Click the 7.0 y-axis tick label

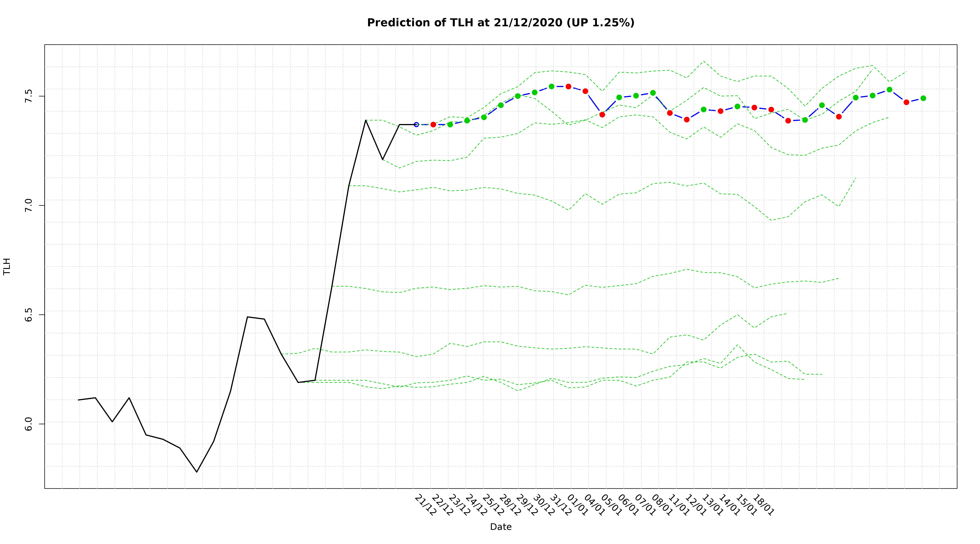coord(29,206)
